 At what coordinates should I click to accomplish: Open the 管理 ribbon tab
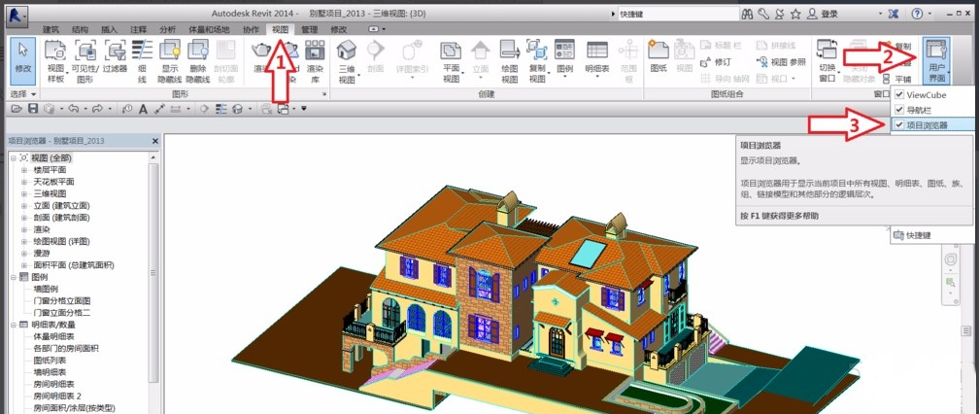[310, 29]
